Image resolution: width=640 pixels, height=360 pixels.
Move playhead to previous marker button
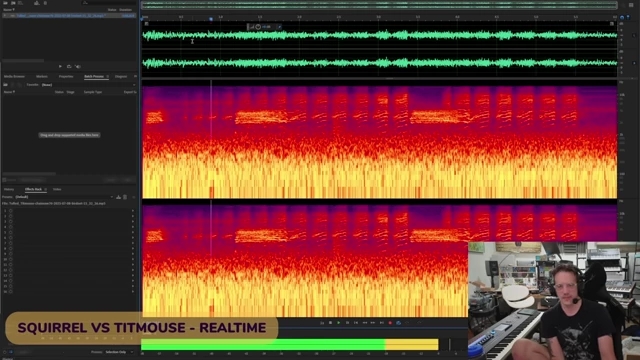tap(356, 323)
